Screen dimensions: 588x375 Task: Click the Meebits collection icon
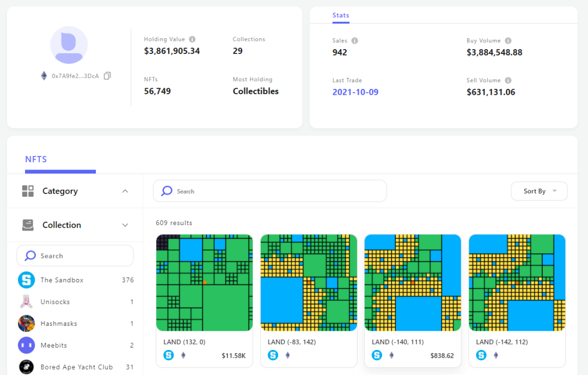pyautogui.click(x=26, y=346)
